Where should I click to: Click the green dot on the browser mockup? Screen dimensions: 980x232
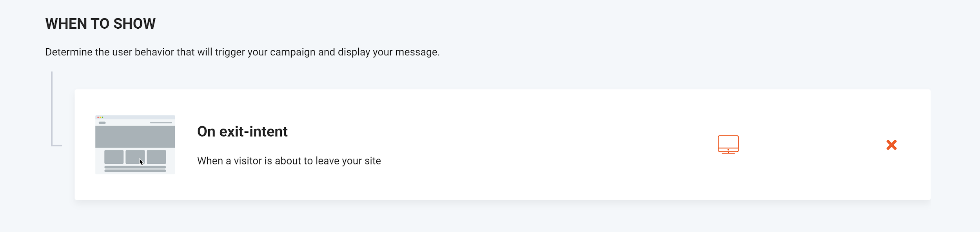point(103,117)
